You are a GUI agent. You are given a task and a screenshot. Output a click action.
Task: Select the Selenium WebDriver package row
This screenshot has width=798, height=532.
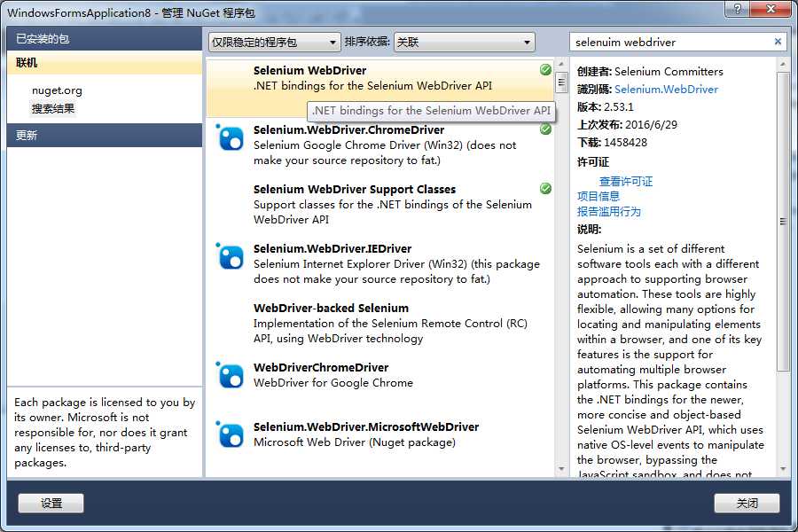380,88
